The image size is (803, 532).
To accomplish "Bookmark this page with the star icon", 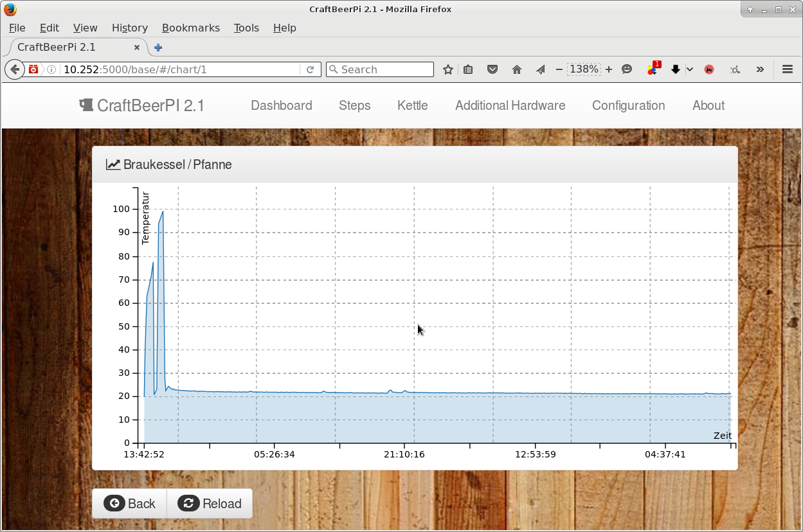I will (x=448, y=69).
